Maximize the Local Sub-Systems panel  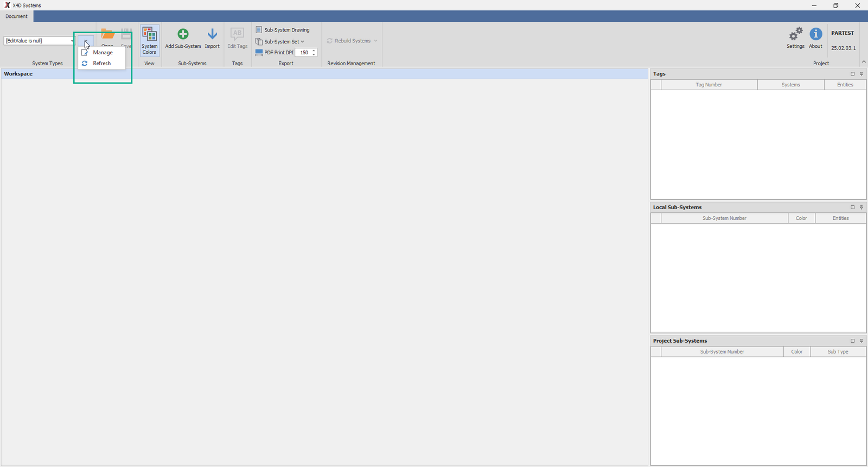(x=852, y=207)
